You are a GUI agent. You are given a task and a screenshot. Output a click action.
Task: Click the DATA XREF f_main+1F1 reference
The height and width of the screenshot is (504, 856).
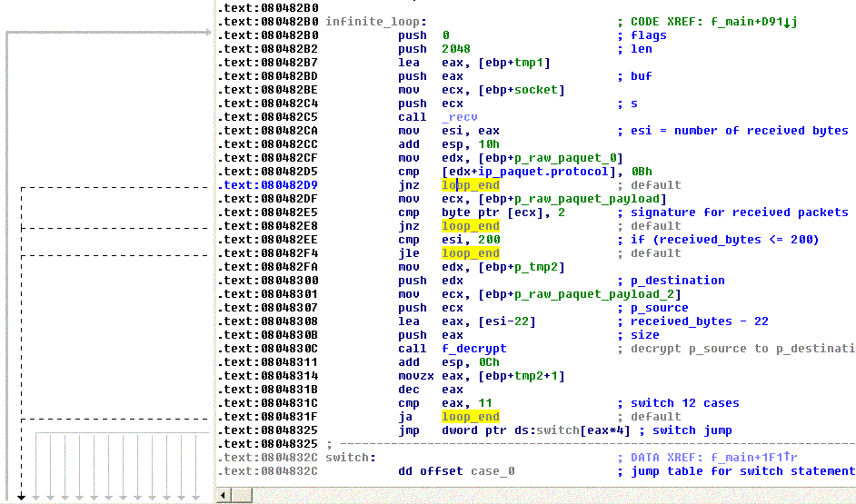click(x=714, y=458)
